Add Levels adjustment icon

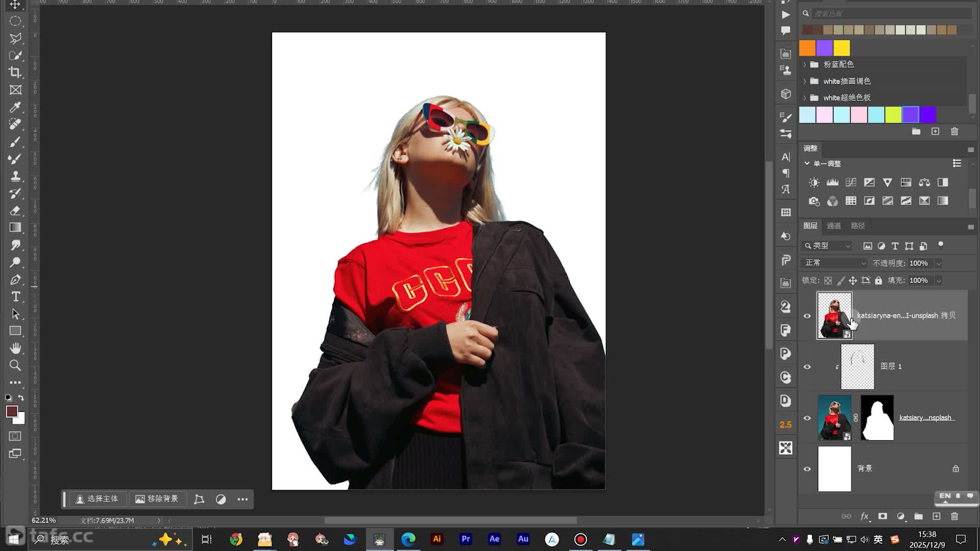pyautogui.click(x=832, y=183)
